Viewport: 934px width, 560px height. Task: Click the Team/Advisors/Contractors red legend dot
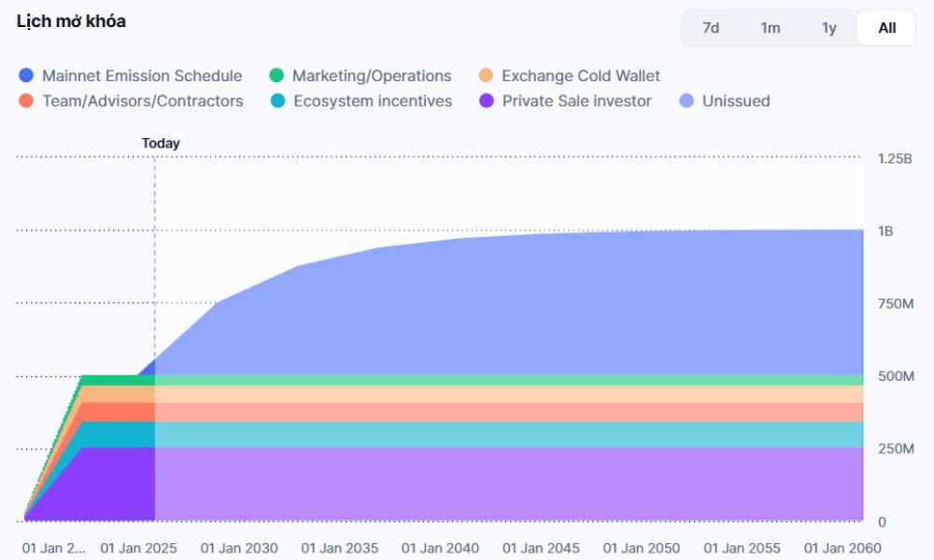click(25, 101)
